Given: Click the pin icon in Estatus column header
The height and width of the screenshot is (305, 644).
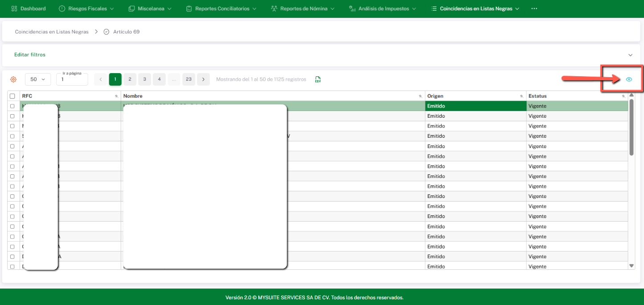Looking at the screenshot, I should (x=624, y=96).
